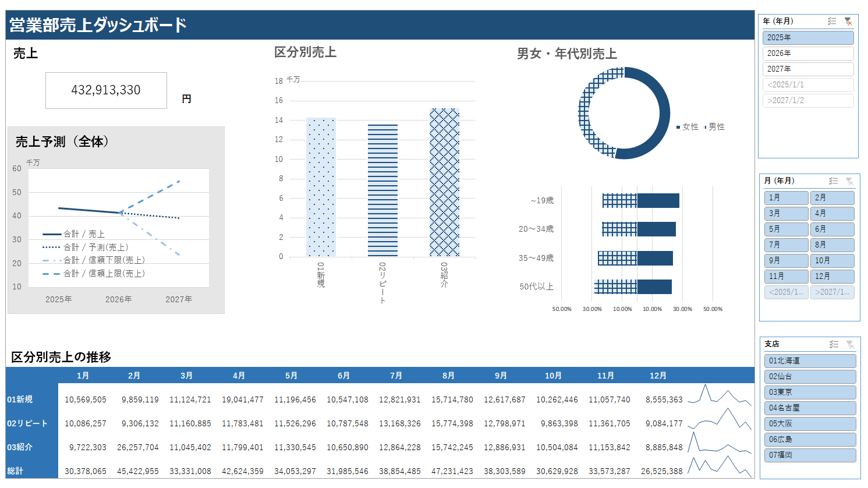Click the sparkline in the 01新規 row
Screen dimensions: 868x488
pyautogui.click(x=720, y=396)
